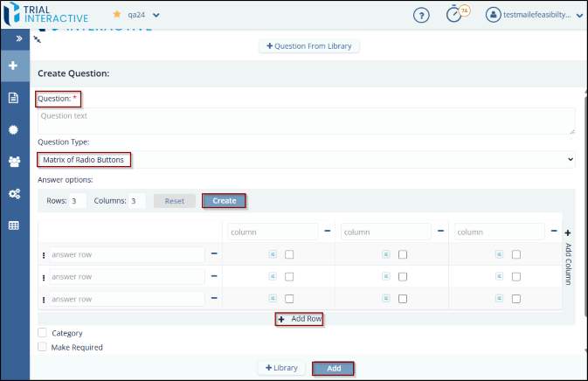Screen dimensions: 588x381
Task: Open the document icon in sidebar
Action: tap(14, 98)
